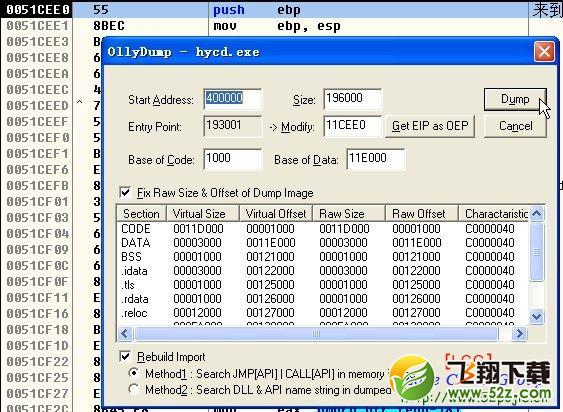Select the CODE section row
Screen dimensions: 563x412
322,228
